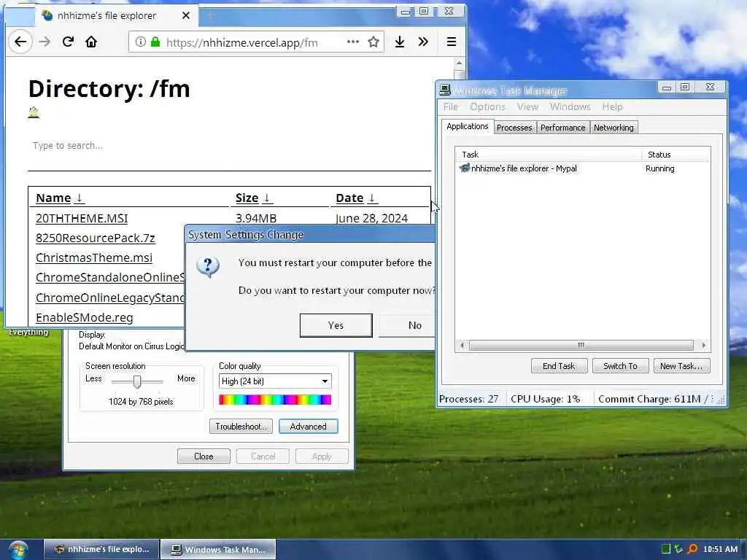Click the Screen resolution slider
Viewport: 747px width, 560px height.
pyautogui.click(x=137, y=381)
